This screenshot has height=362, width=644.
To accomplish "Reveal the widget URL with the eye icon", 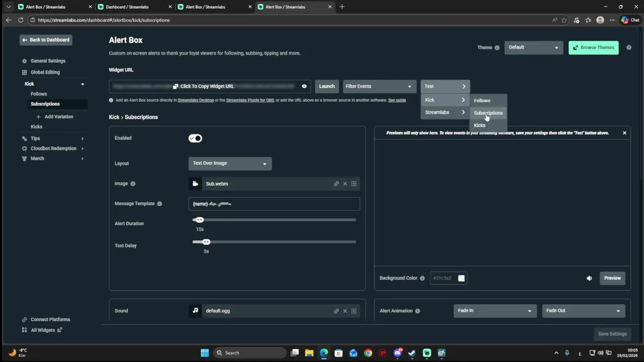I will (x=304, y=86).
